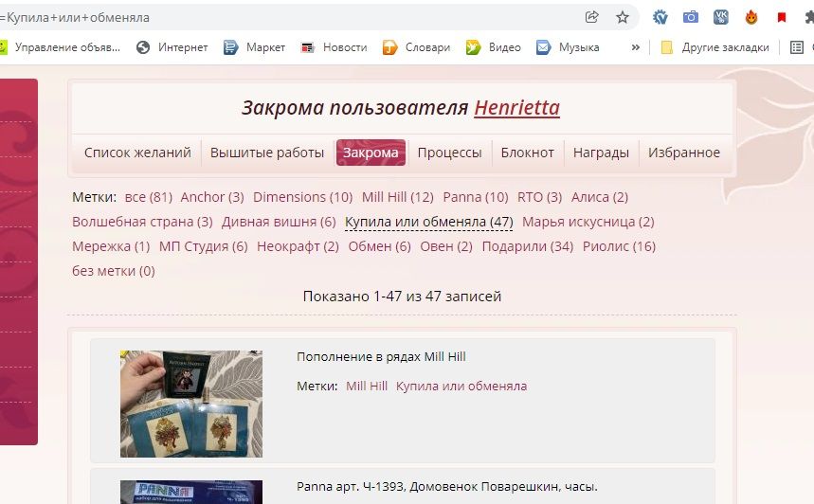814x504 pixels.
Task: Open the Mill Hill kits photo thumbnail
Action: click(191, 404)
